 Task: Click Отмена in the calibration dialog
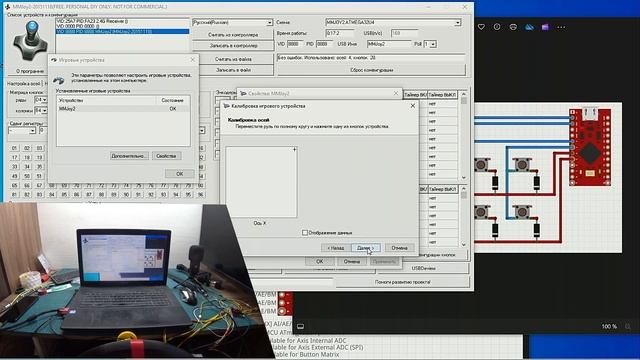(399, 248)
